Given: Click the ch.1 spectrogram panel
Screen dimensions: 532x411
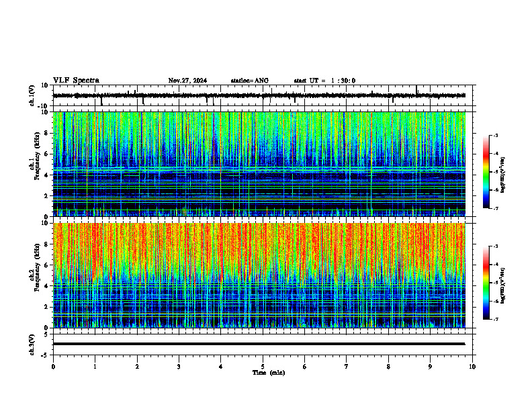Looking at the screenshot, I should tap(259, 164).
